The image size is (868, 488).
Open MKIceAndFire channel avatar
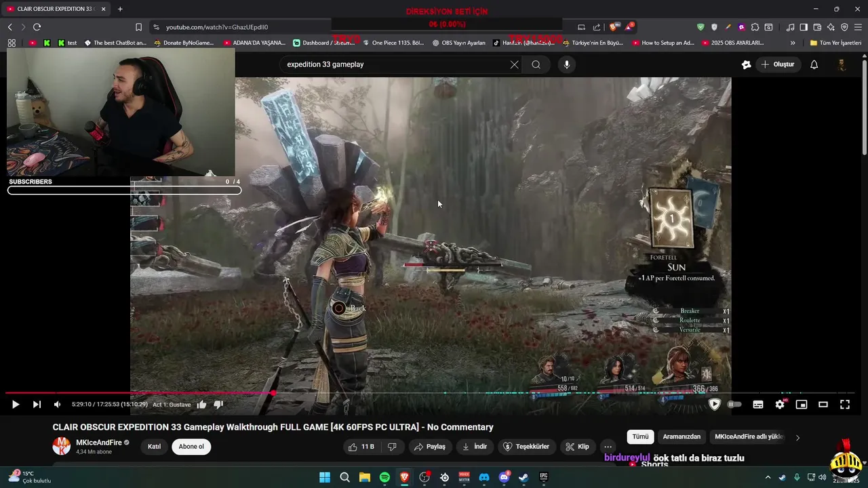click(x=61, y=446)
